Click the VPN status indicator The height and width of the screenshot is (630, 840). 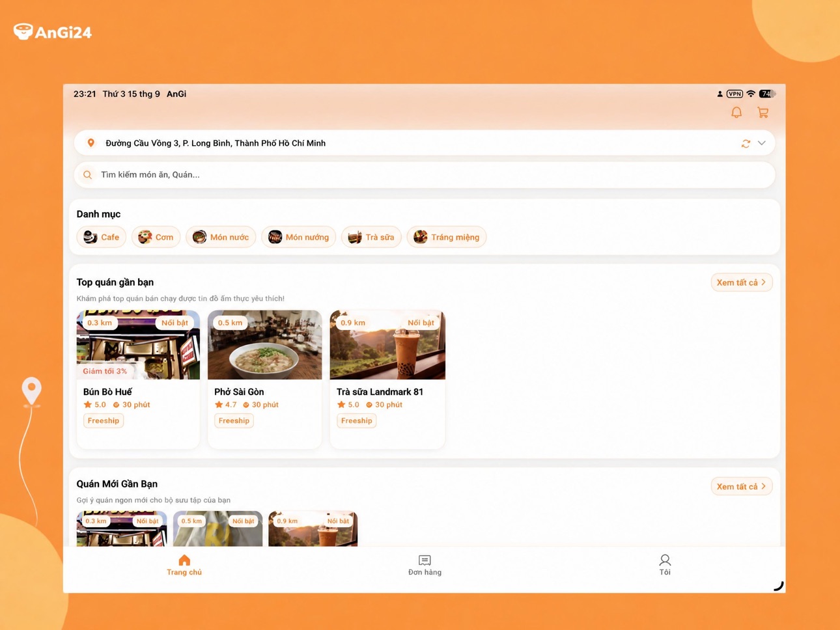click(x=735, y=94)
